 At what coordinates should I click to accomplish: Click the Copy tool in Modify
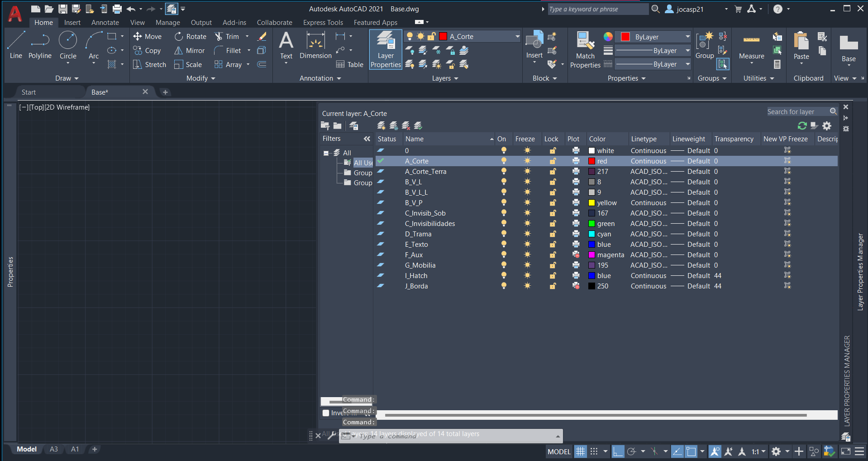click(147, 51)
